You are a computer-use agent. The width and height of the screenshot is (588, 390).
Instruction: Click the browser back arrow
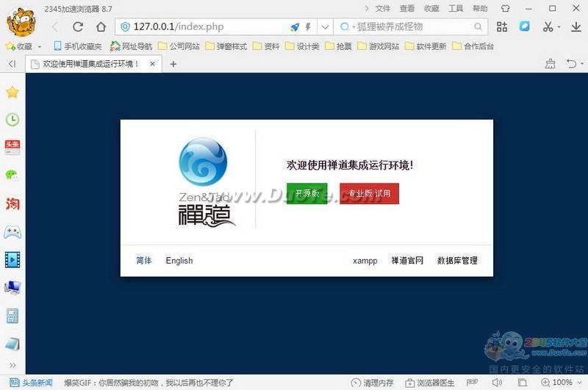55,26
